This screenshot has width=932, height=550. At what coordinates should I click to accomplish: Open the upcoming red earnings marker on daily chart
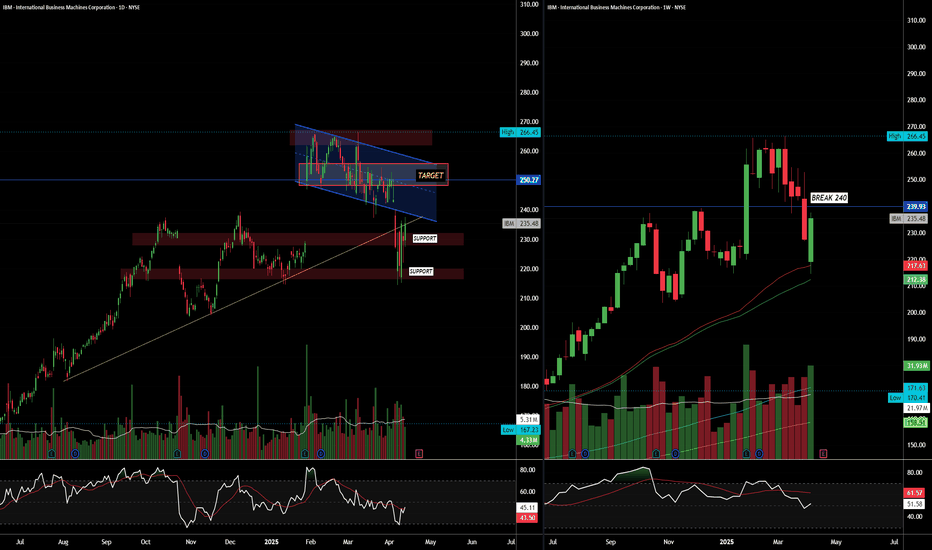[419, 454]
